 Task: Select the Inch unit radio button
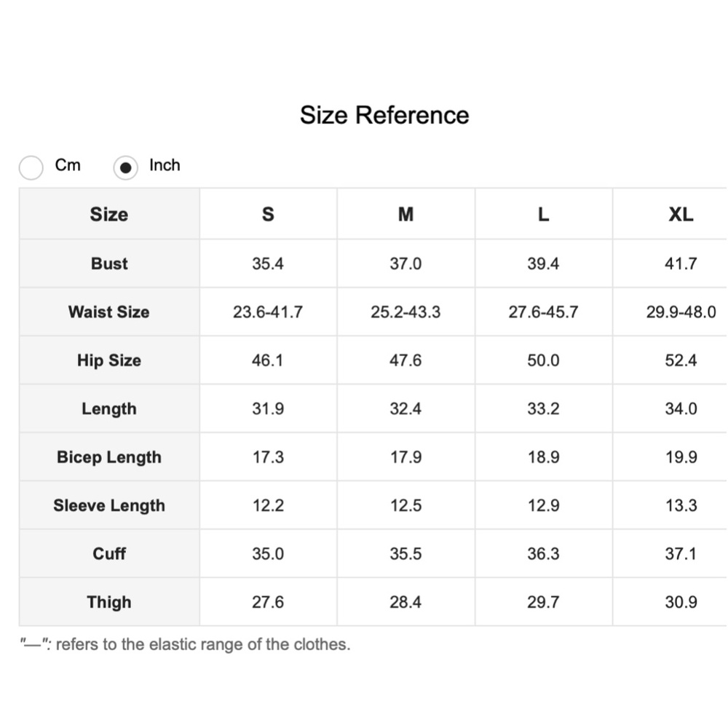tap(125, 167)
